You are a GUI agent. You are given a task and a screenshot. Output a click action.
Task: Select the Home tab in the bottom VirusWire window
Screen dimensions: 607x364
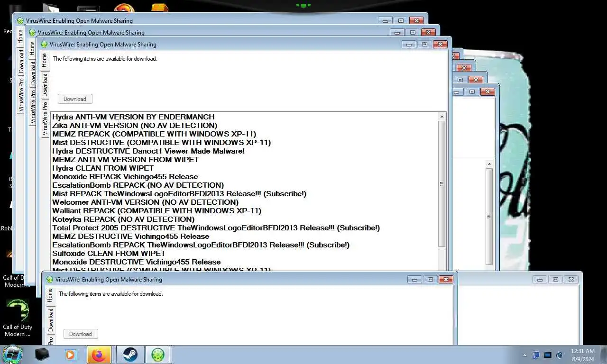[x=50, y=295]
